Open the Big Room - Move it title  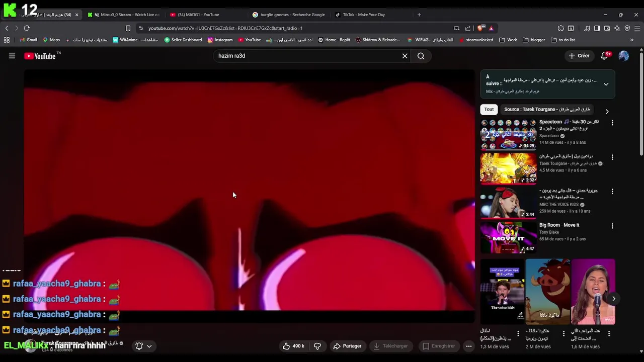(x=559, y=225)
